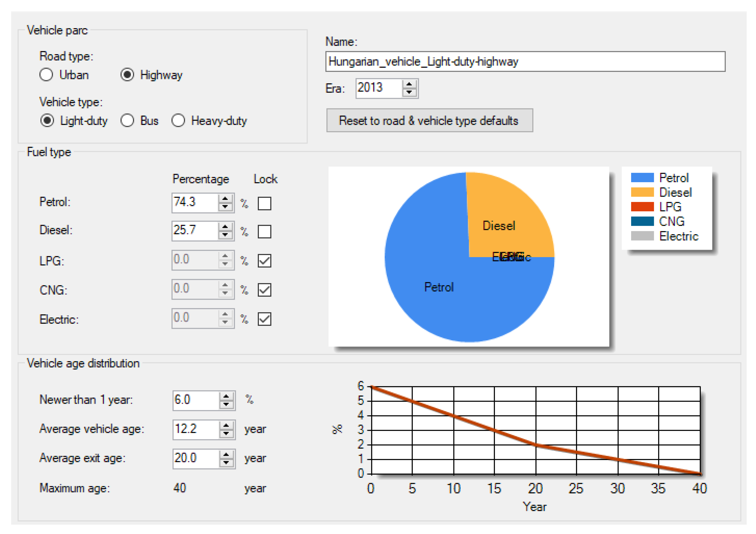Click into the Petrol percentage field

[x=194, y=203]
